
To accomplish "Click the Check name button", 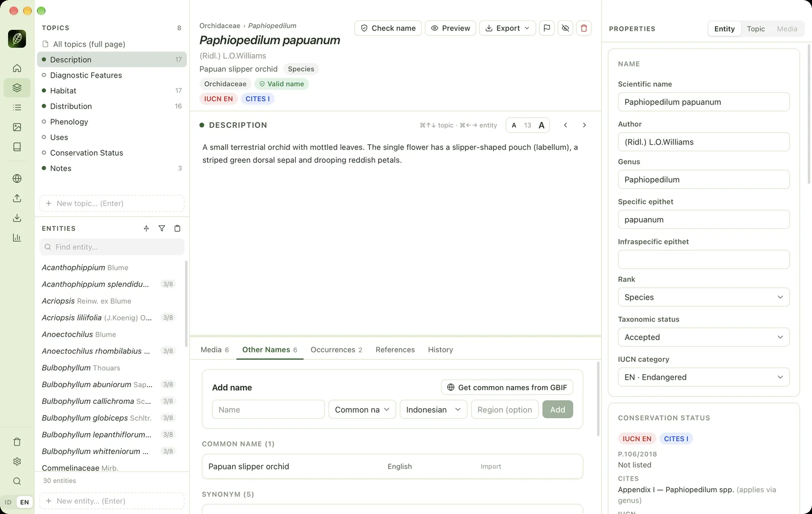I will coord(388,28).
